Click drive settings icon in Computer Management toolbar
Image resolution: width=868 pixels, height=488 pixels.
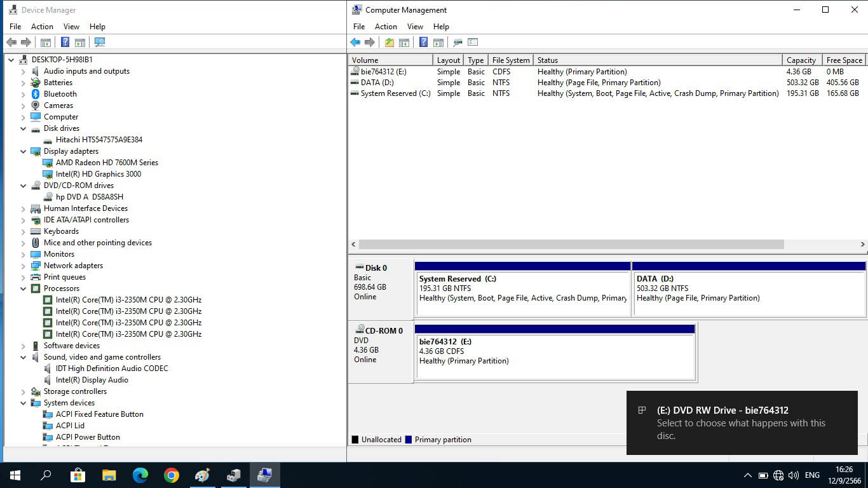tap(458, 43)
